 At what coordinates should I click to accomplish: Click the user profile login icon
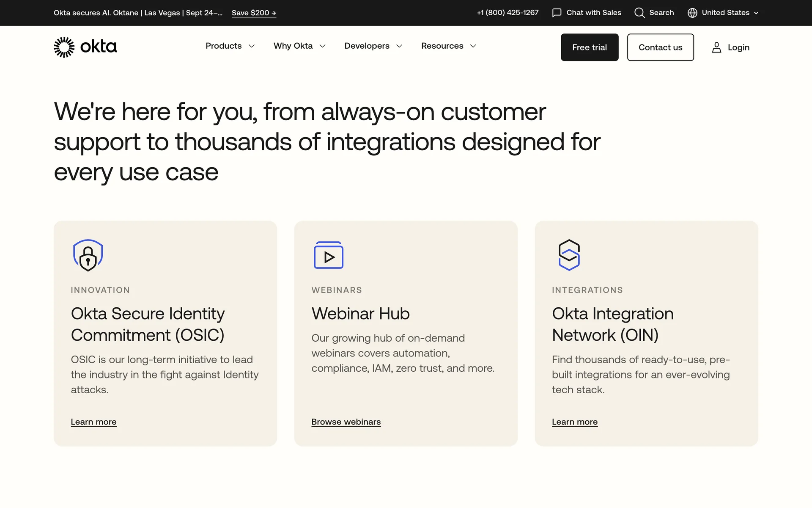(x=716, y=47)
